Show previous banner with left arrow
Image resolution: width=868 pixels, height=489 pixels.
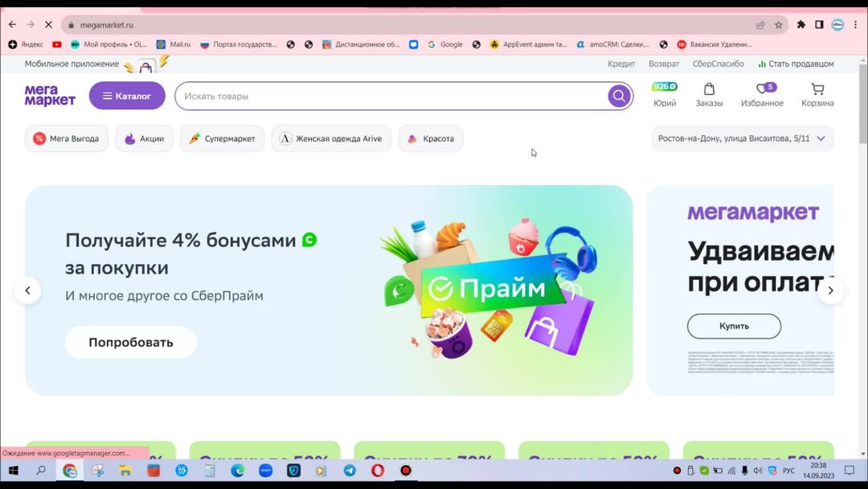coord(27,290)
